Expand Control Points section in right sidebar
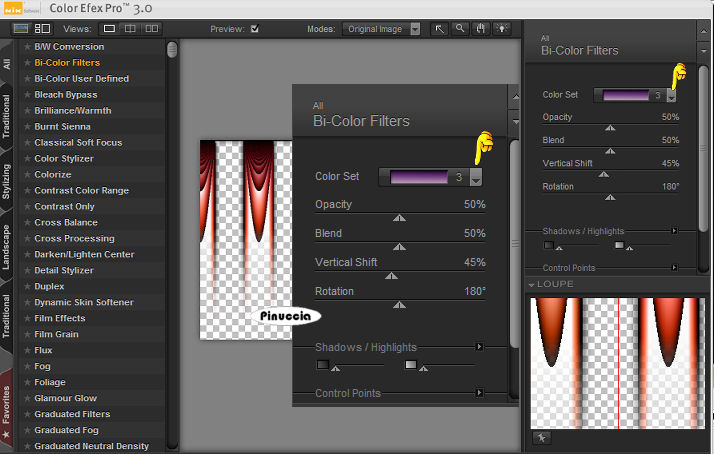Image resolution: width=714 pixels, height=454 pixels. click(675, 267)
